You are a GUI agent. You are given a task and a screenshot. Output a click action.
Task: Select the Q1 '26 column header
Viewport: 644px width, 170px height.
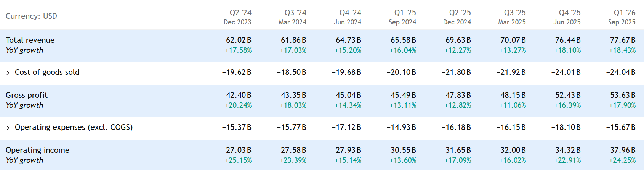point(624,13)
